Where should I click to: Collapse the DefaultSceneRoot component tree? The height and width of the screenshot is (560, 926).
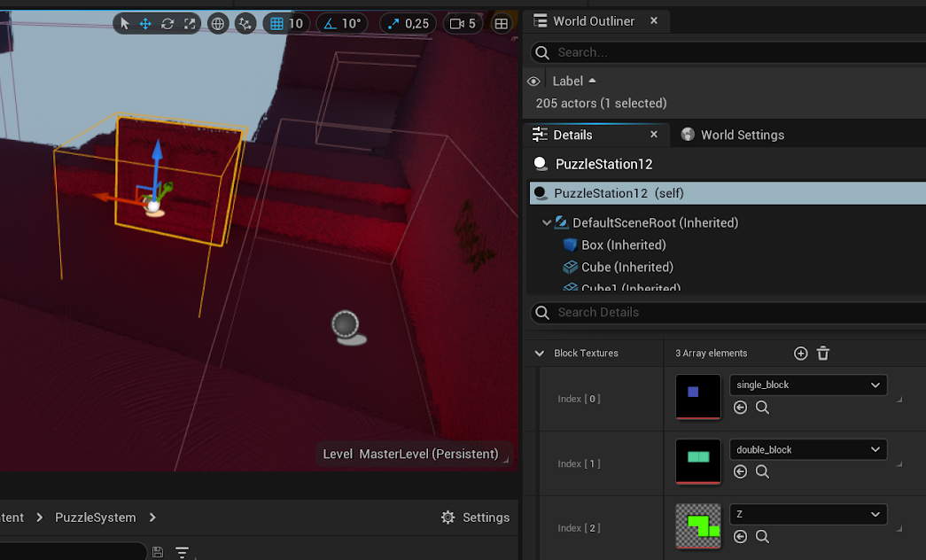point(547,223)
